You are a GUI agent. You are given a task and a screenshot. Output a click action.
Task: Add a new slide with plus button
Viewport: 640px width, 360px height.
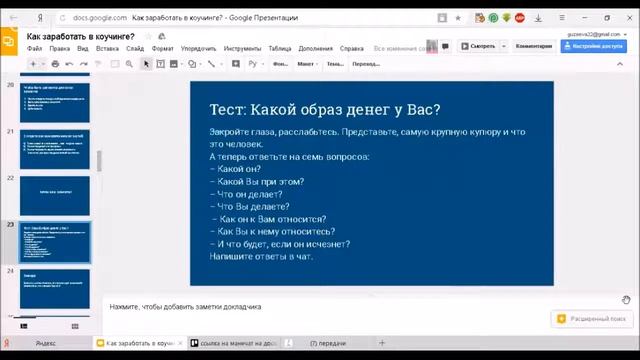pyautogui.click(x=33, y=64)
